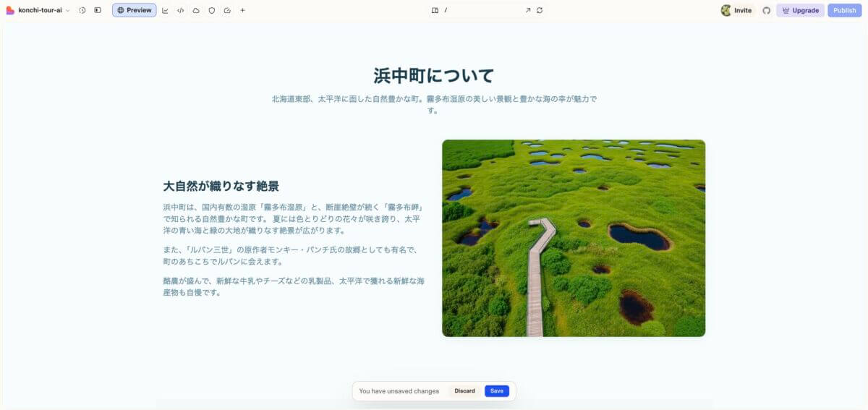Screen dimensions: 868x410
Task: Open the analytics chart icon
Action: click(165, 10)
